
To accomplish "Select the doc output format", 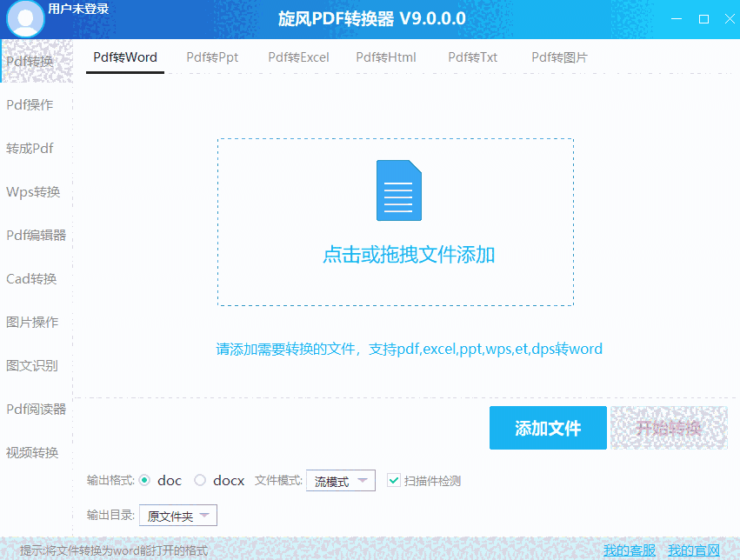I will (x=146, y=480).
